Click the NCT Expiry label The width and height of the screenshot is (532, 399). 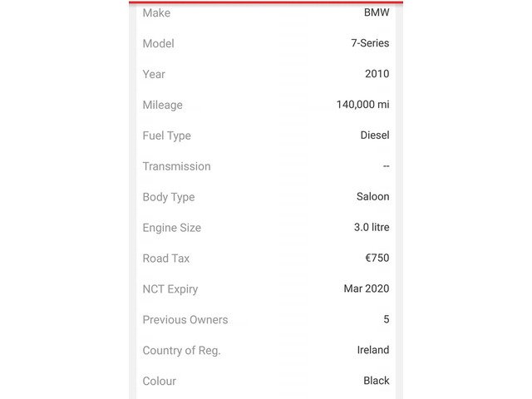[x=170, y=289]
